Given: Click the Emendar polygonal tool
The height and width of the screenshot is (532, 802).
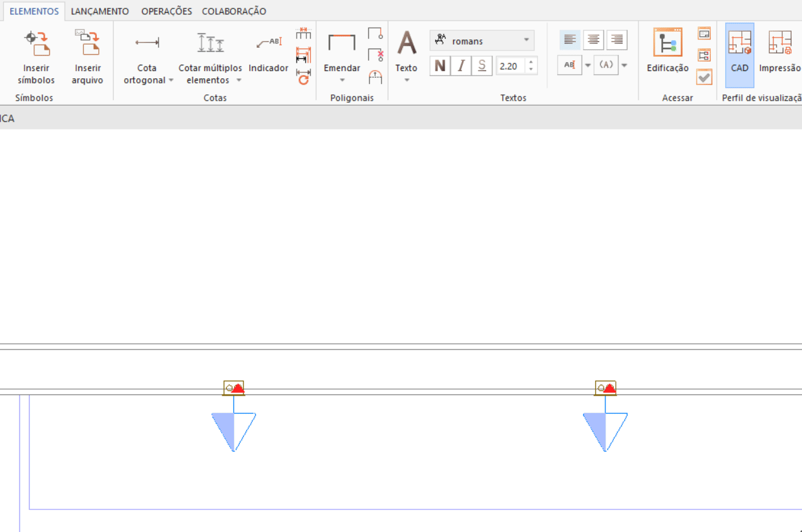Looking at the screenshot, I should (342, 43).
